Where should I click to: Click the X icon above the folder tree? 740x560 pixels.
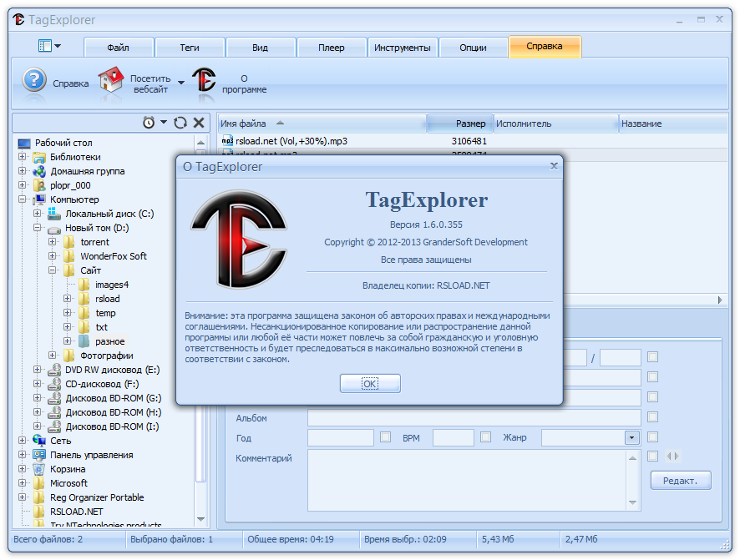[x=199, y=123]
